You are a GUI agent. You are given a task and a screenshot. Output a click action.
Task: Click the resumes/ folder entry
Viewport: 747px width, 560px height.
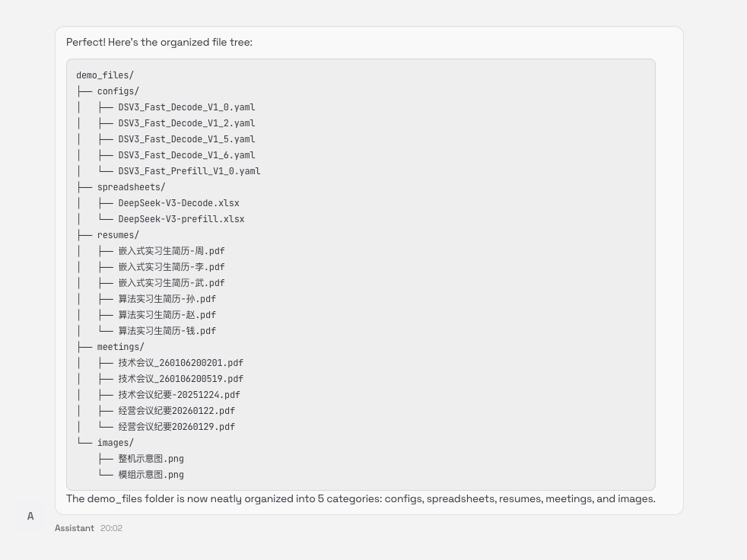click(x=118, y=235)
